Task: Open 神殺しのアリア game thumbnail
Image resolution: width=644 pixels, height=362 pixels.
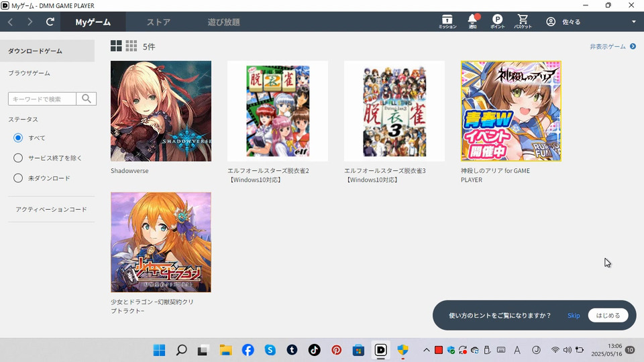Action: point(511,111)
